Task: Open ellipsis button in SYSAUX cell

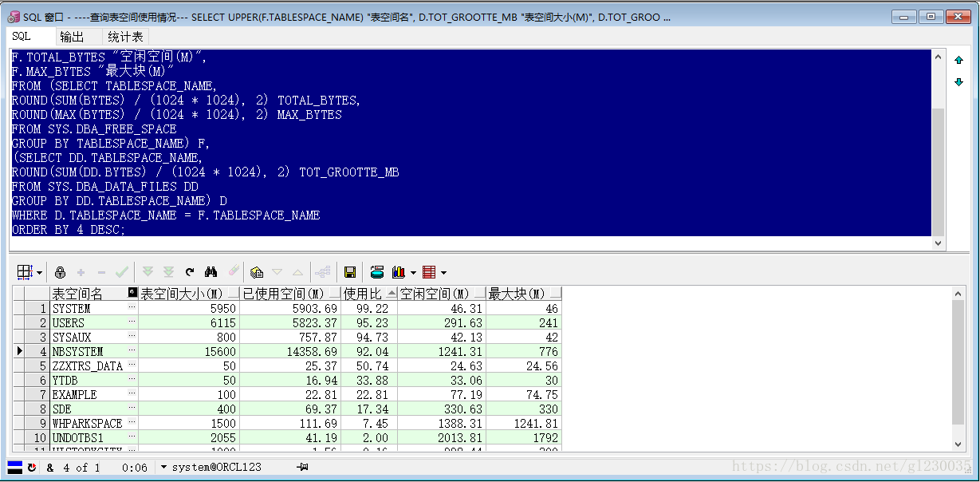Action: coord(132,337)
